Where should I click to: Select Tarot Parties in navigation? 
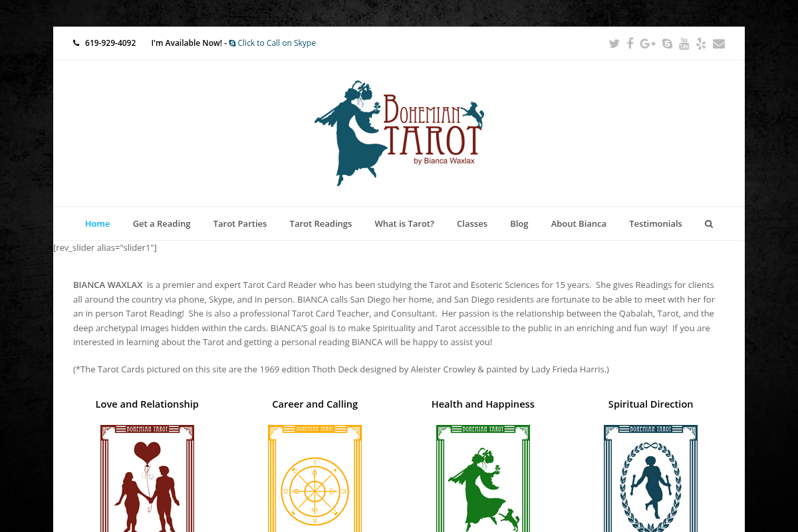click(240, 224)
